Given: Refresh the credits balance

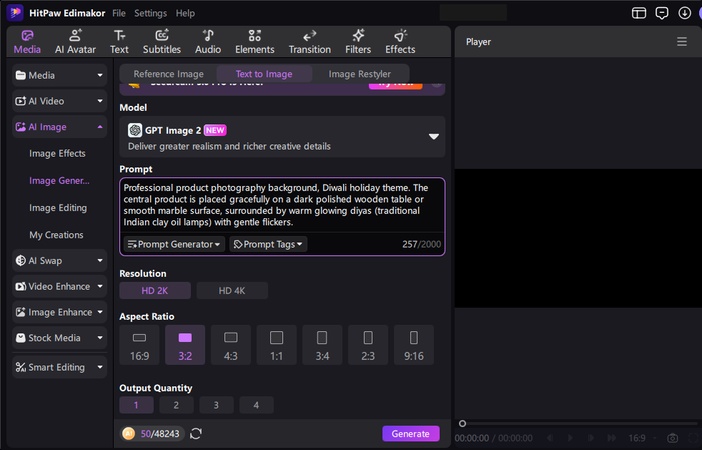Looking at the screenshot, I should point(196,433).
